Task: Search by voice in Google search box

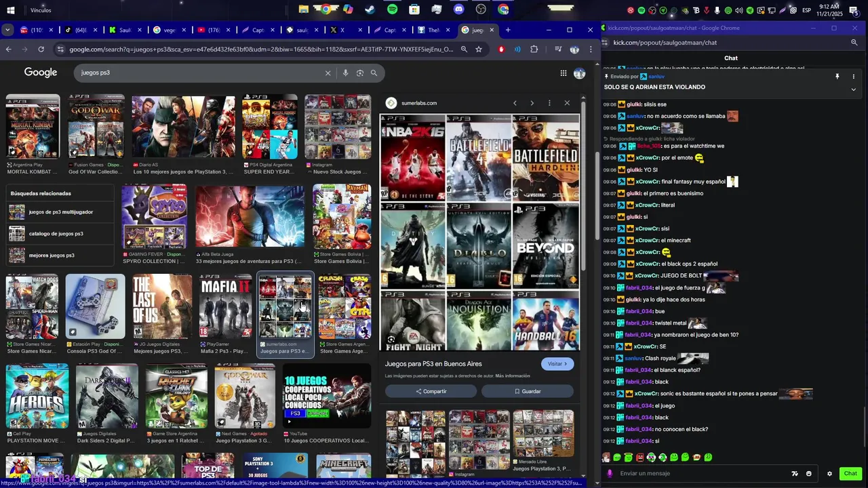Action: pos(345,73)
